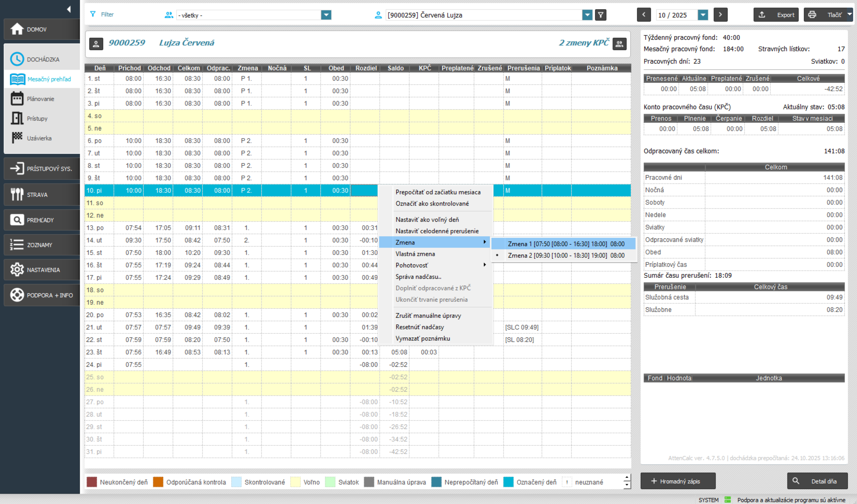Choose Označiť ako skontrolované menu entry

point(432,204)
